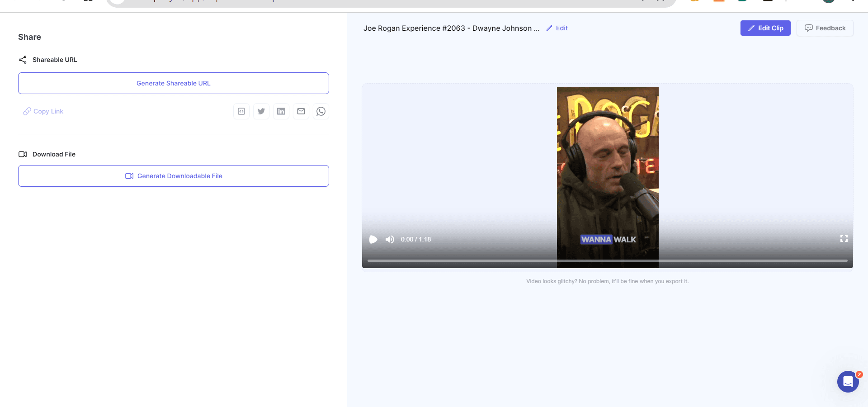
Task: Open the embed code icon
Action: pos(241,111)
